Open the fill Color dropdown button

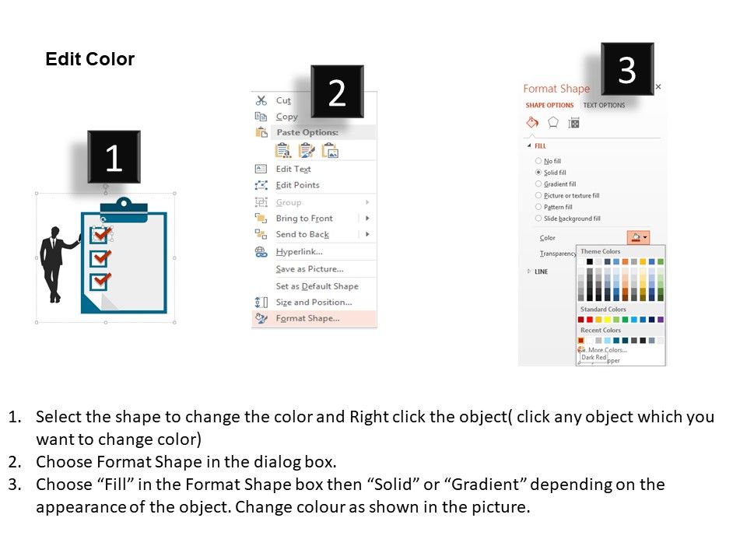[x=638, y=238]
